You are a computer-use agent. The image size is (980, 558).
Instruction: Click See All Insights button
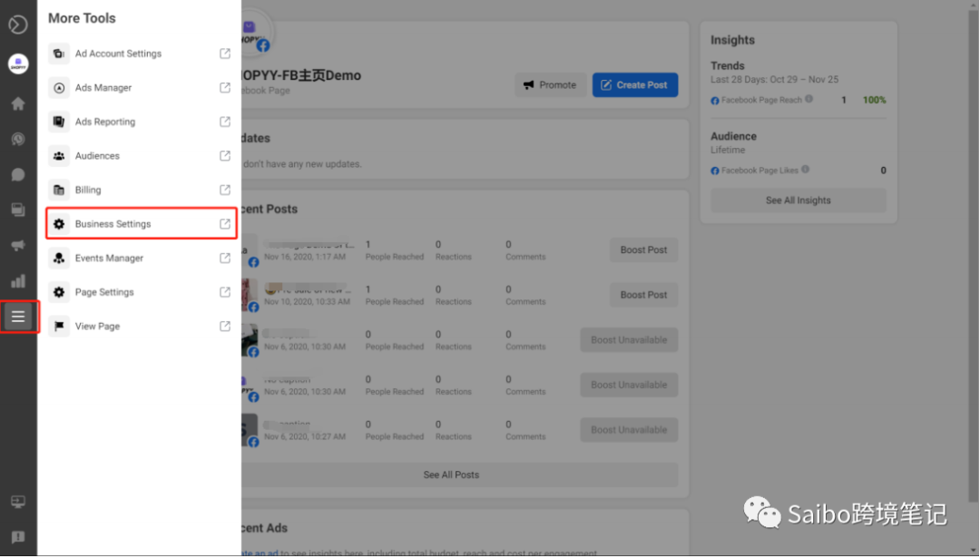coord(799,201)
